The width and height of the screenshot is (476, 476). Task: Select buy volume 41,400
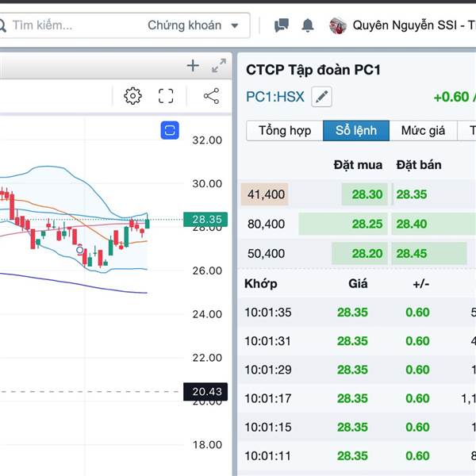264,194
